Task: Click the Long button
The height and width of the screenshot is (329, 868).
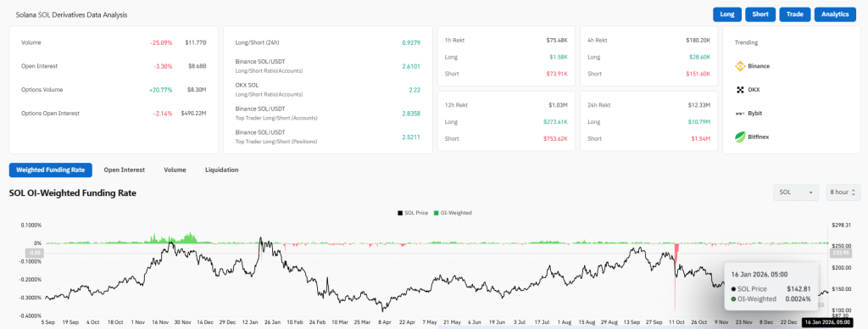Action: pyautogui.click(x=727, y=14)
